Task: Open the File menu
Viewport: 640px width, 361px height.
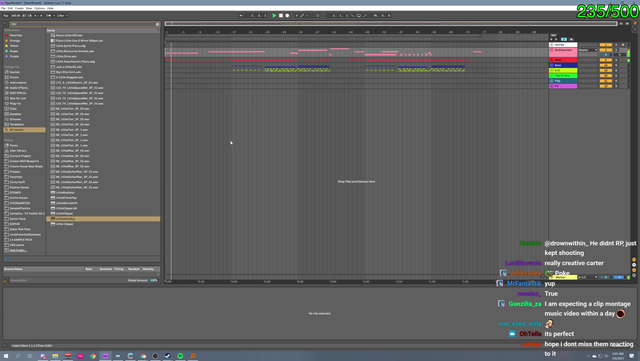Action: tap(3, 8)
